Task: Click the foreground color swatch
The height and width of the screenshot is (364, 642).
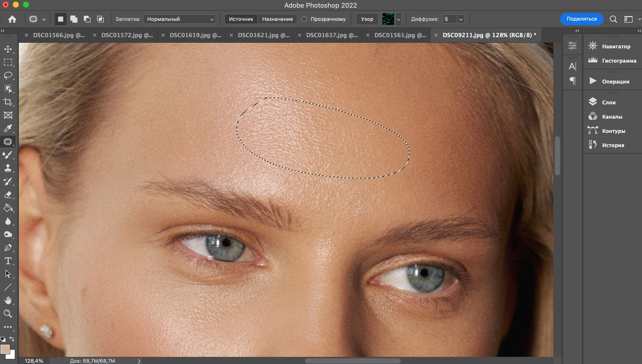Action: pos(5,349)
